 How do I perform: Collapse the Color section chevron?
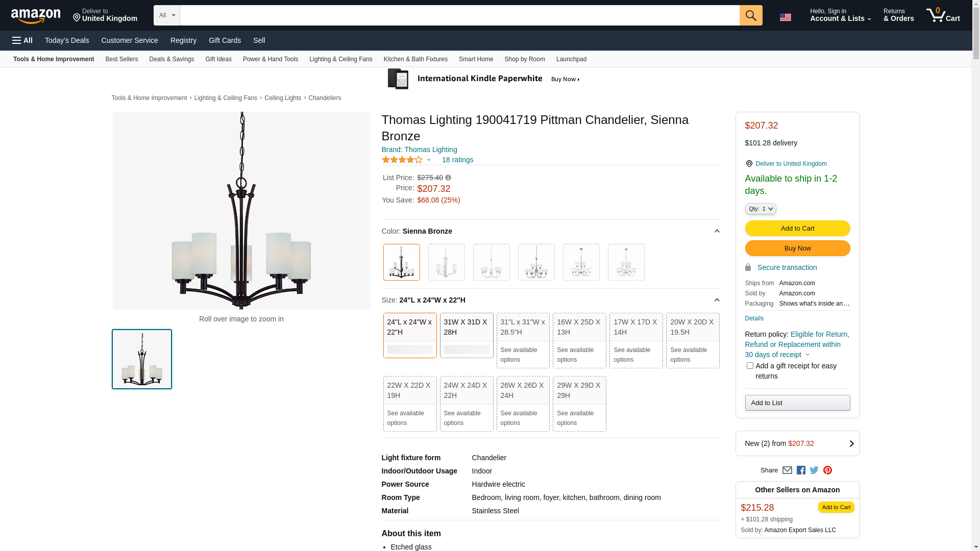click(x=717, y=231)
